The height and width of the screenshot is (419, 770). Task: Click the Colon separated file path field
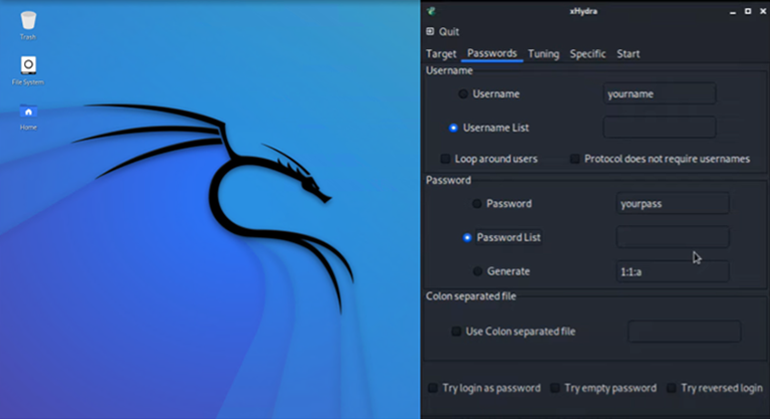[x=685, y=332]
